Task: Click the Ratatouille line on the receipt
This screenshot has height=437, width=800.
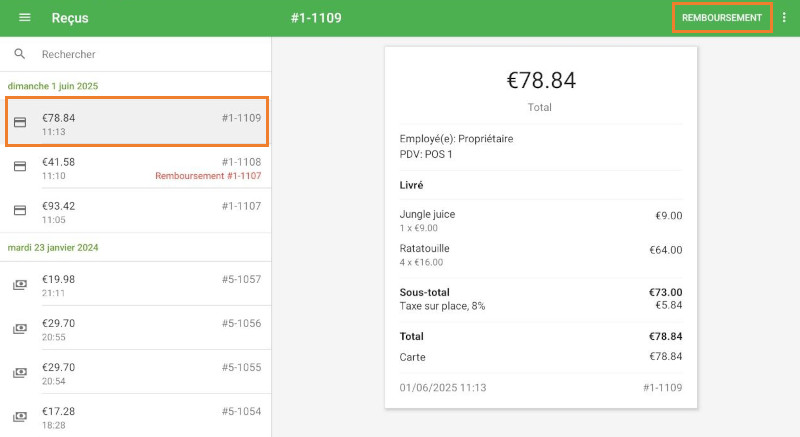Action: [540, 255]
